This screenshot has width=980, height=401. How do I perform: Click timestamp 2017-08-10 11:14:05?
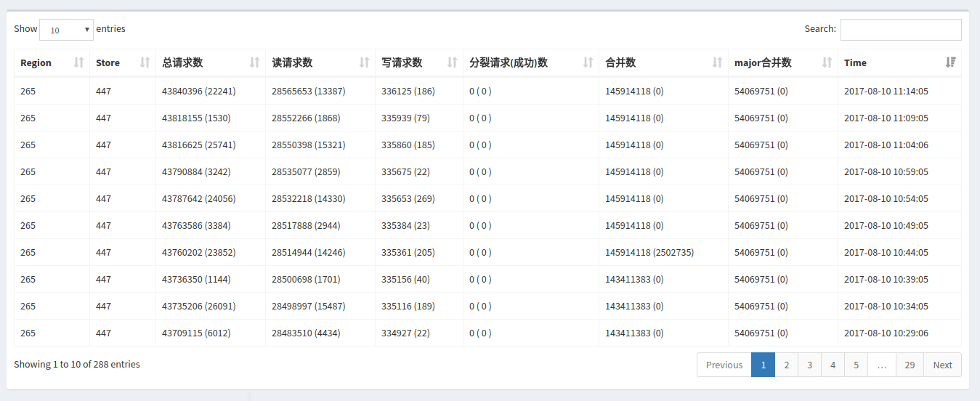(886, 91)
